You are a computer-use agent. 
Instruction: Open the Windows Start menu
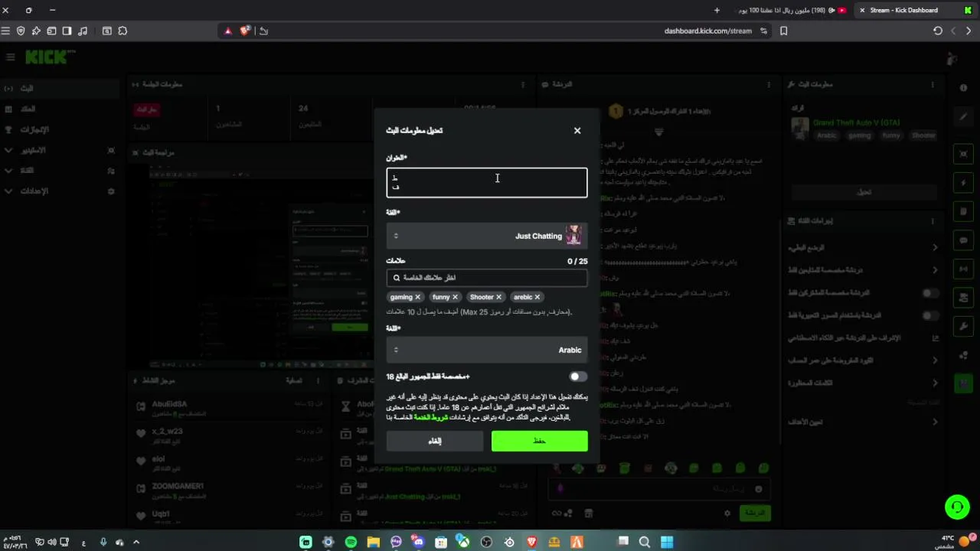point(667,542)
